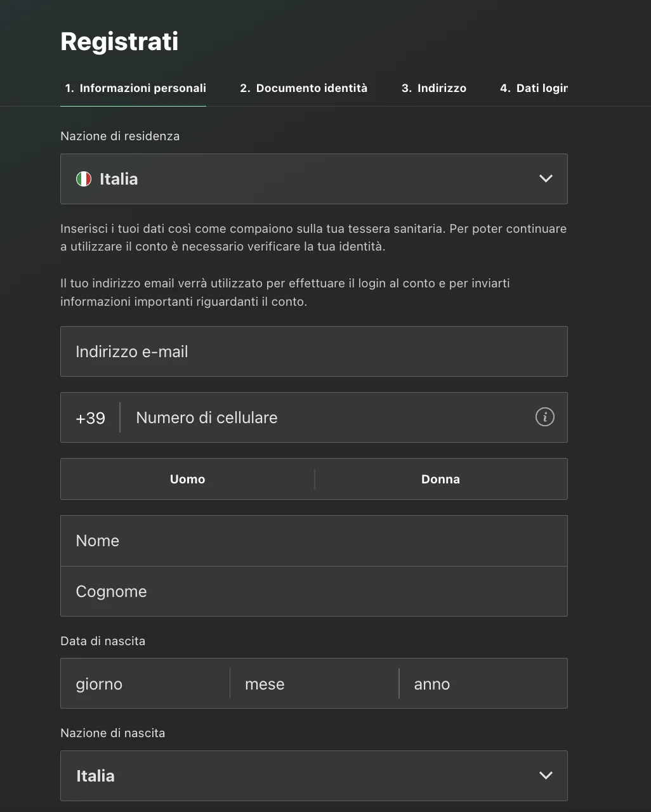Click the giorno birth date field
Image resolution: width=651 pixels, height=812 pixels.
145,684
